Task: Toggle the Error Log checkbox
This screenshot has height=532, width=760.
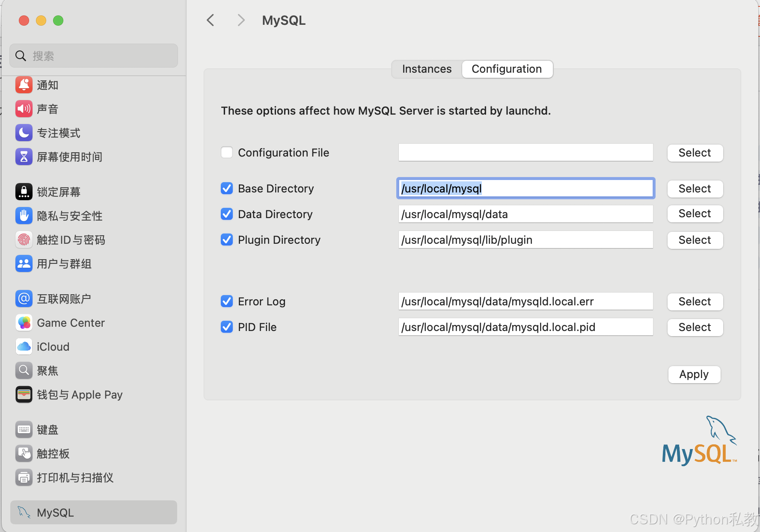Action: [x=227, y=301]
